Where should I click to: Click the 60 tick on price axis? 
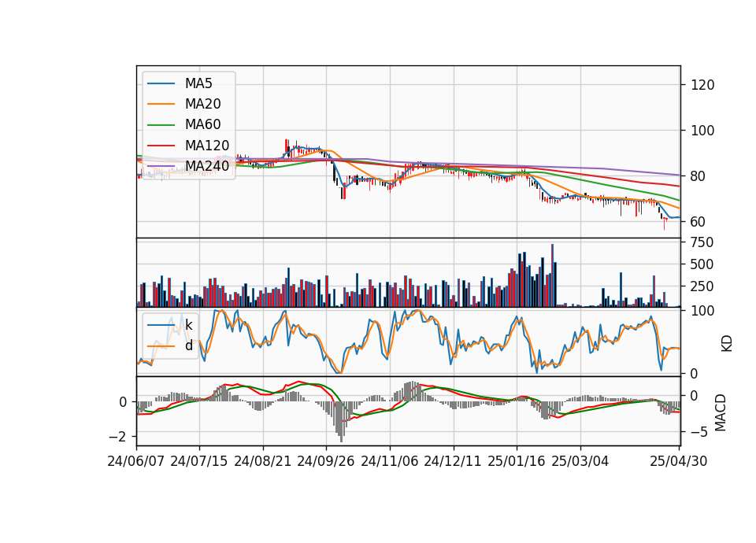(699, 222)
